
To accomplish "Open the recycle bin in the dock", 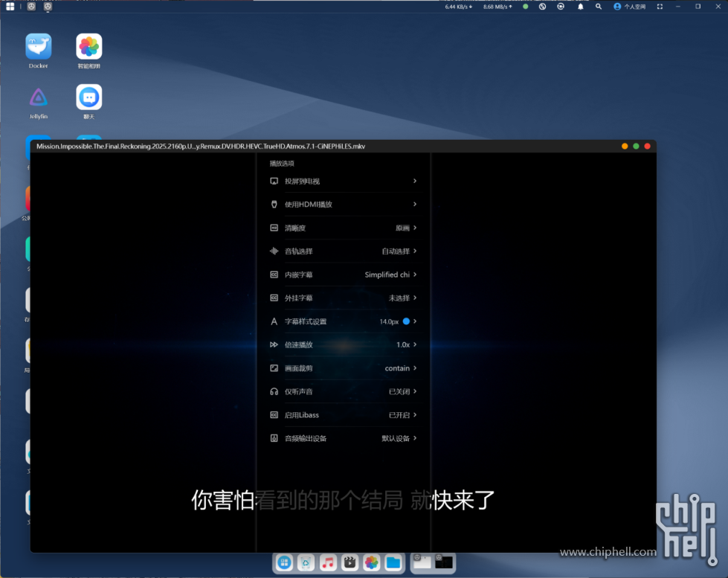I will [306, 562].
